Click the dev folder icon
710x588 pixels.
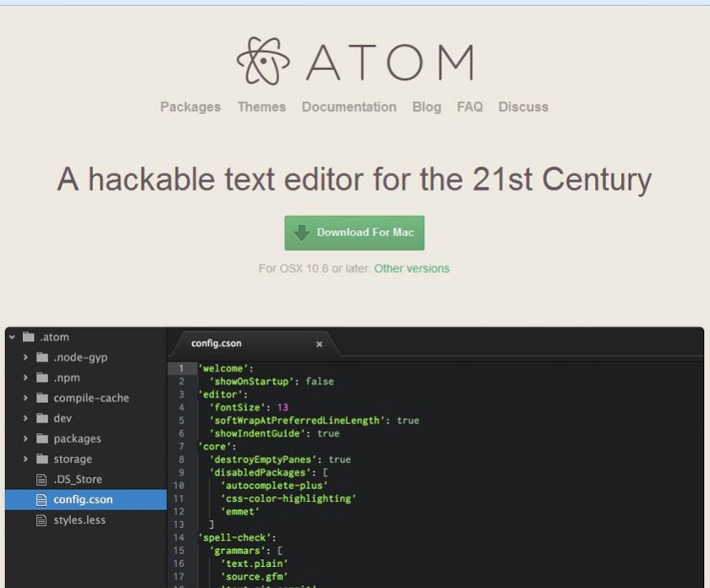click(42, 418)
